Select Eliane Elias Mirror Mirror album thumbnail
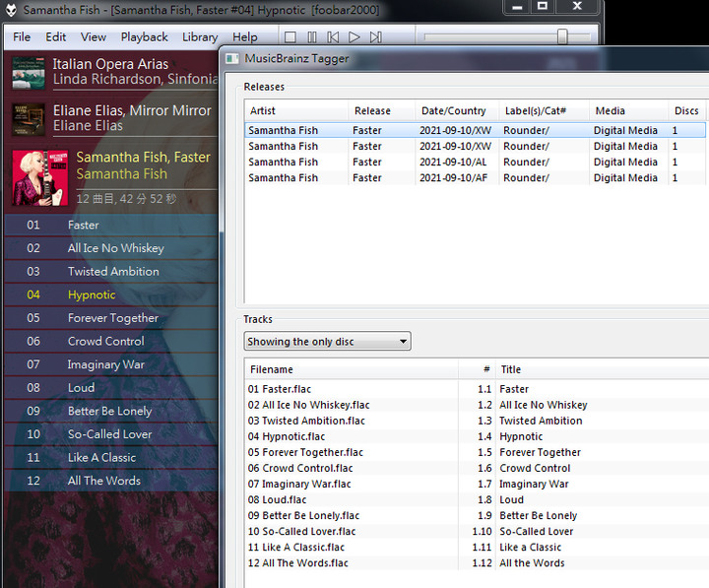 pos(28,119)
